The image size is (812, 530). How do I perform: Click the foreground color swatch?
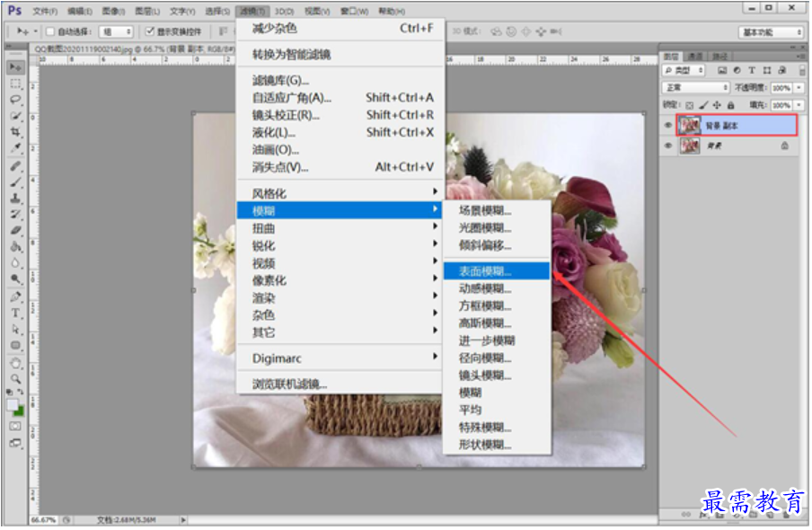pyautogui.click(x=13, y=405)
